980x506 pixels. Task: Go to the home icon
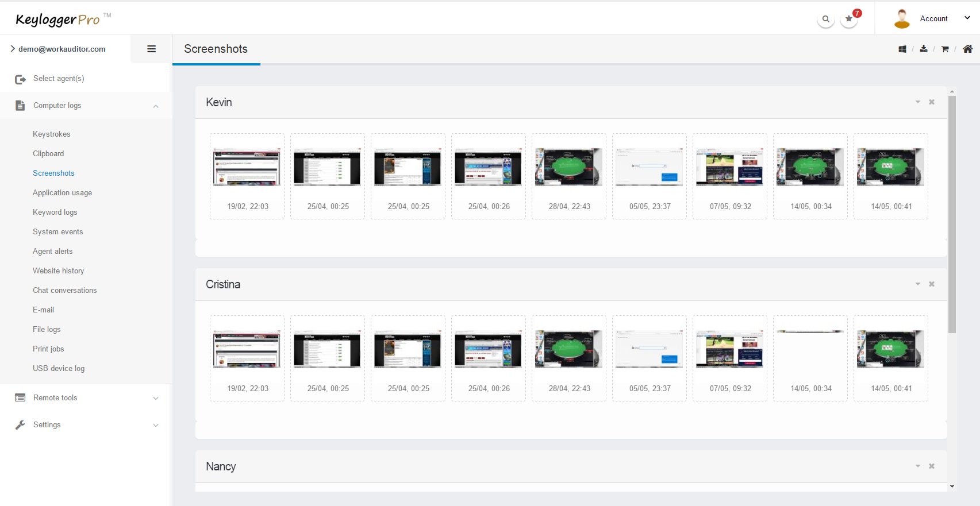pos(968,49)
